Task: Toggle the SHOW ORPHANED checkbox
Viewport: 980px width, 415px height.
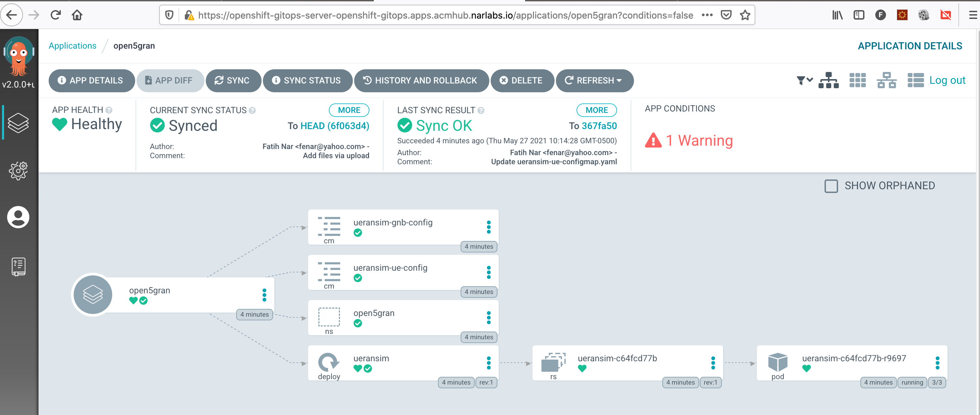Action: pos(830,185)
